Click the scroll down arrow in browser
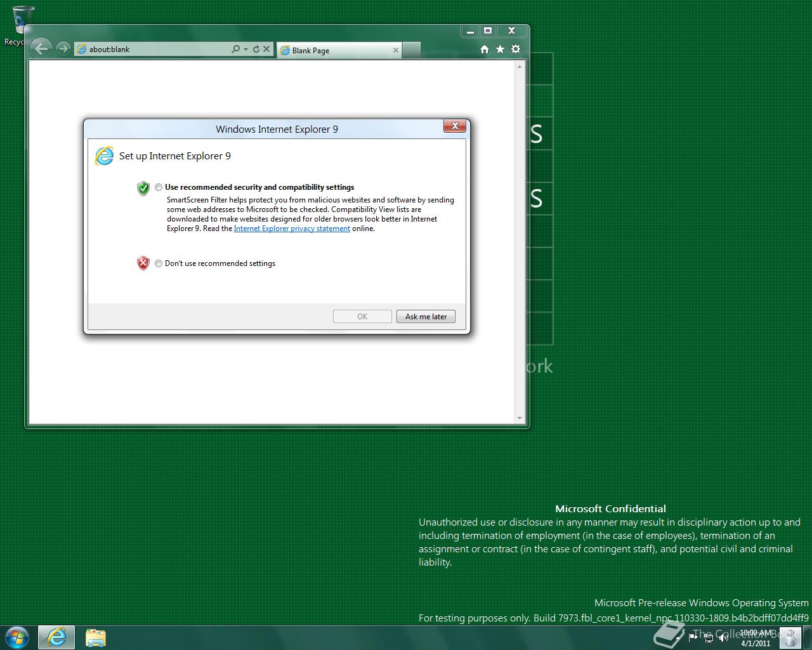Screen dimensions: 812x650 pos(520,419)
